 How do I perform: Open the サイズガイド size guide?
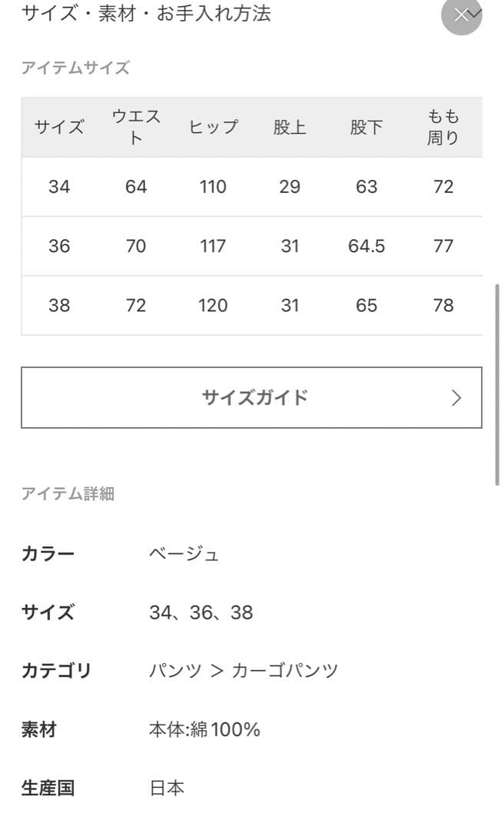pyautogui.click(x=251, y=397)
